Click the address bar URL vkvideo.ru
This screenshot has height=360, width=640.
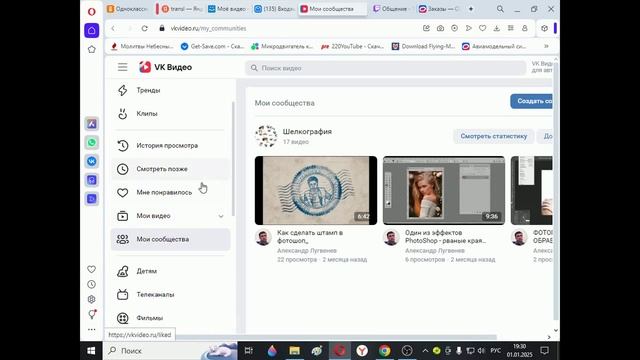(208, 29)
